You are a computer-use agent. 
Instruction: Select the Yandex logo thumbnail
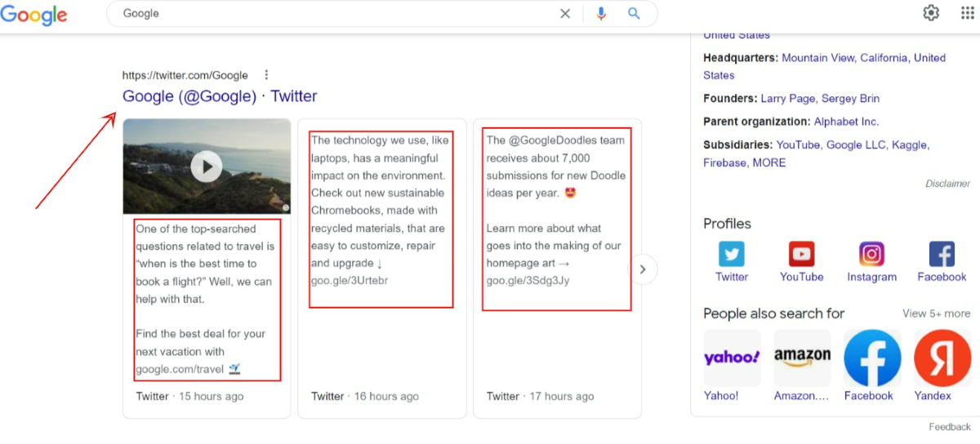[942, 357]
